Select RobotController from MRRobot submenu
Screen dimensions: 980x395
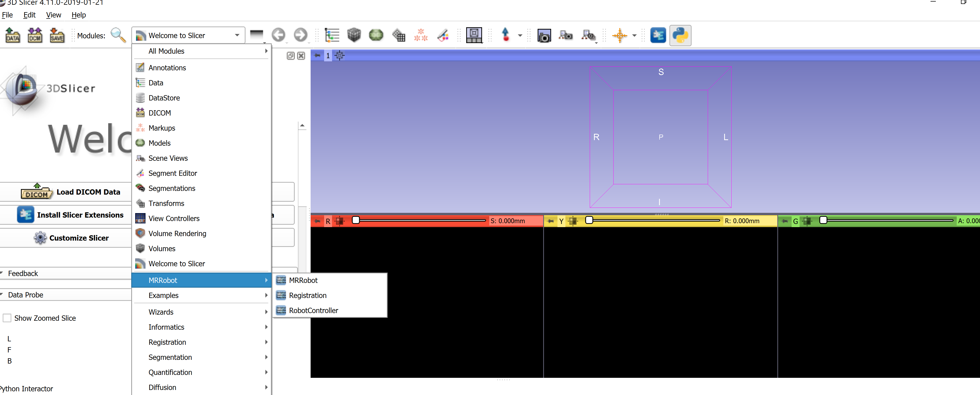(313, 311)
